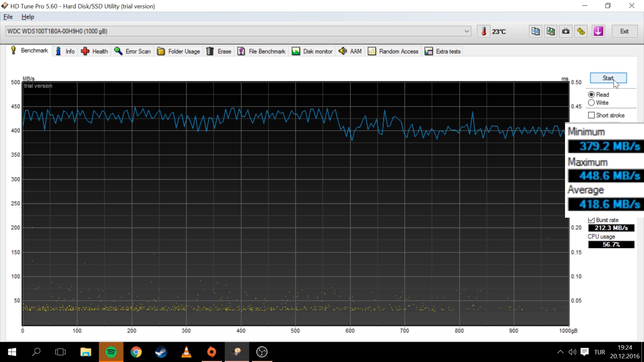Open the WDC drive selection dropdown

(238, 31)
